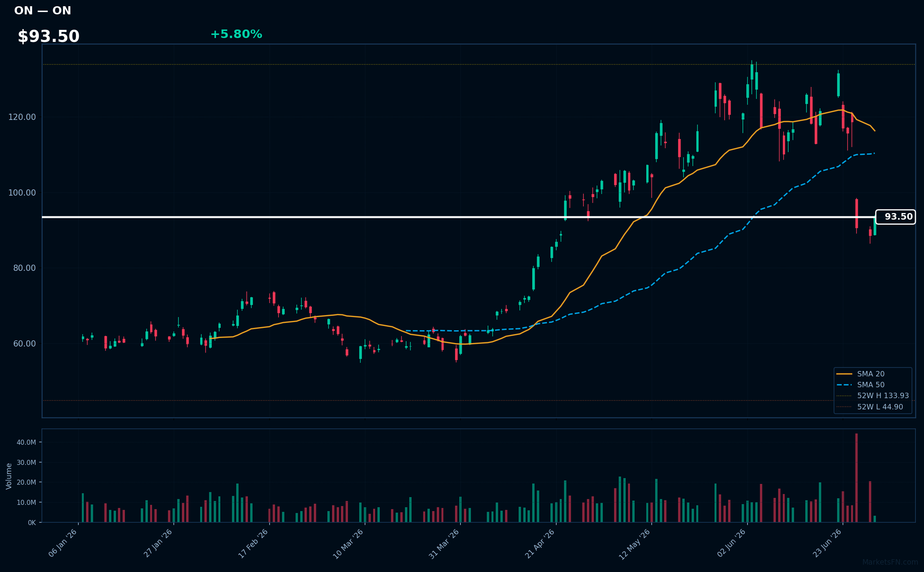Click the tallest red volume bar
This screenshot has width=924, height=572.
coord(857,478)
